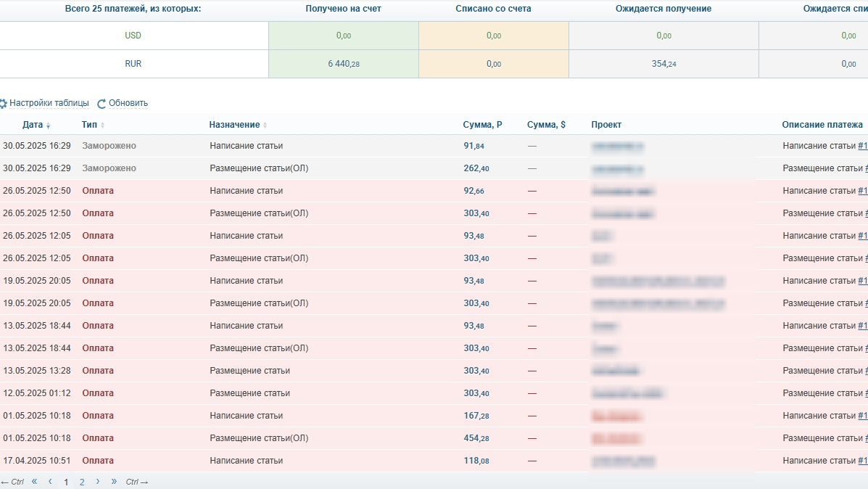Click the Обновить link
The width and height of the screenshot is (868, 489).
[x=128, y=103]
